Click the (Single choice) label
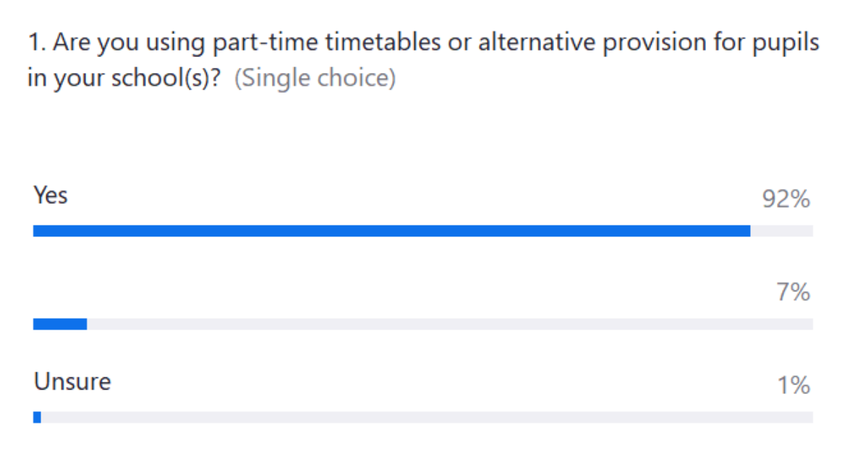Screen dimensions: 868x472 315,78
